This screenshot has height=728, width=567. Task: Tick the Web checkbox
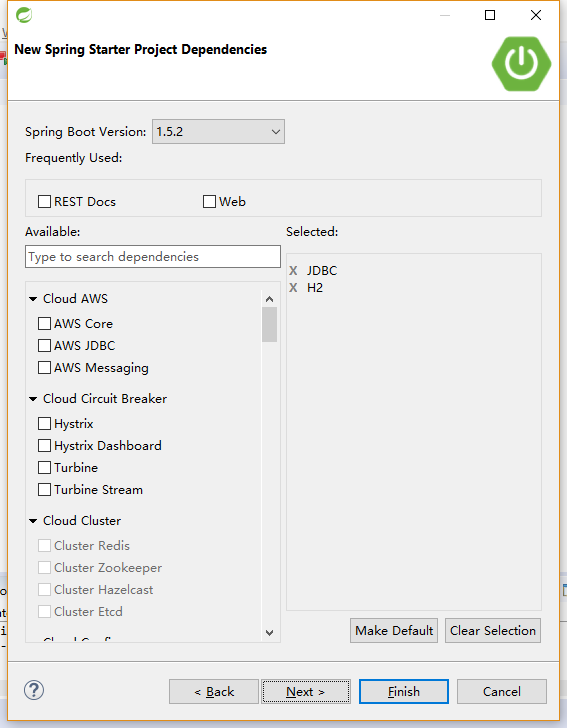tap(209, 202)
